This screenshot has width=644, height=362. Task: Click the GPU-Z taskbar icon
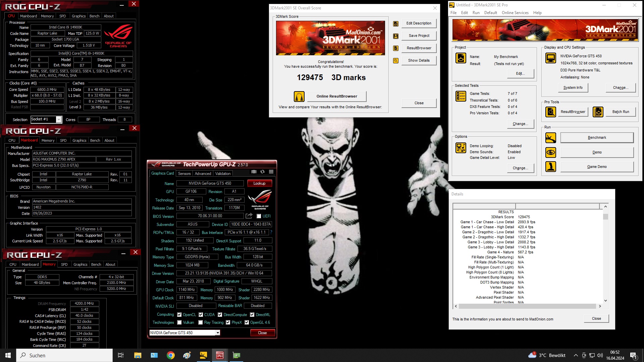pos(236,355)
